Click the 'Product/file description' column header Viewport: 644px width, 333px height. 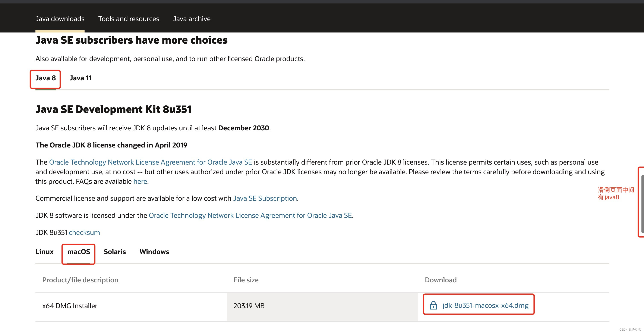click(x=80, y=280)
